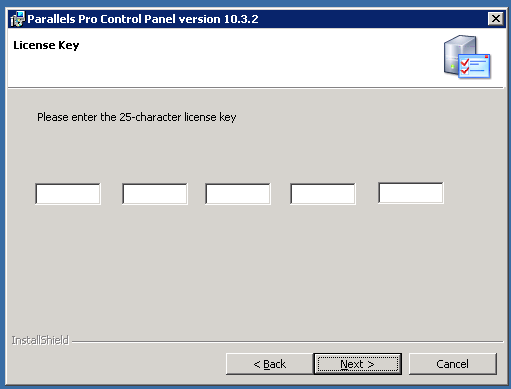Proceed using the Next > button
511x389 pixels.
tap(357, 364)
